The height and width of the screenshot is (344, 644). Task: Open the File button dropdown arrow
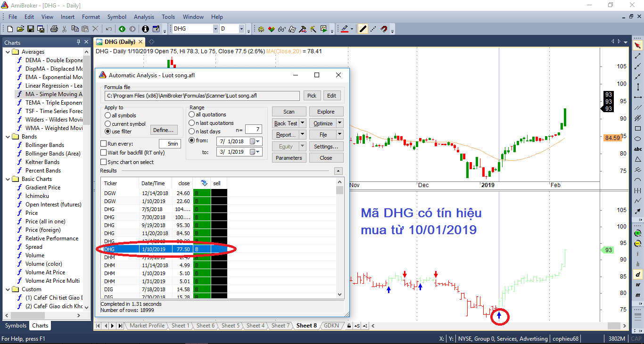coord(340,135)
